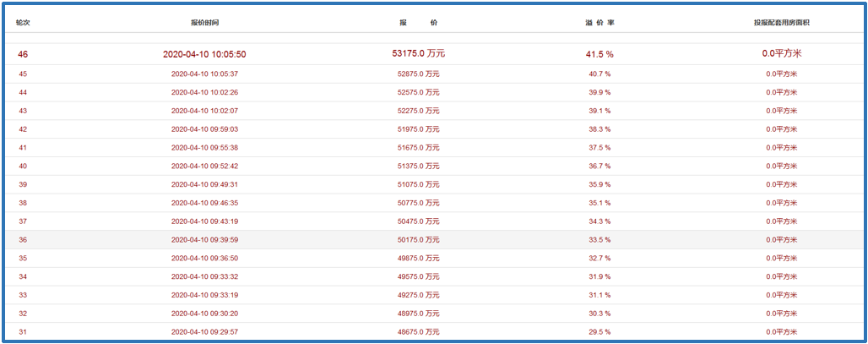This screenshot has width=868, height=344.
Task: Click the 51075.0 万元 bid amount
Action: (x=419, y=184)
